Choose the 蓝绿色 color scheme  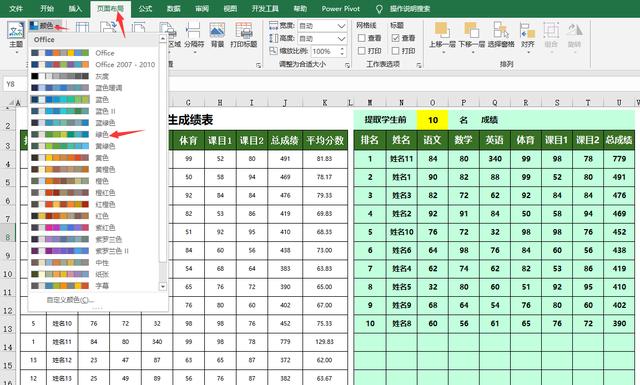pos(94,123)
